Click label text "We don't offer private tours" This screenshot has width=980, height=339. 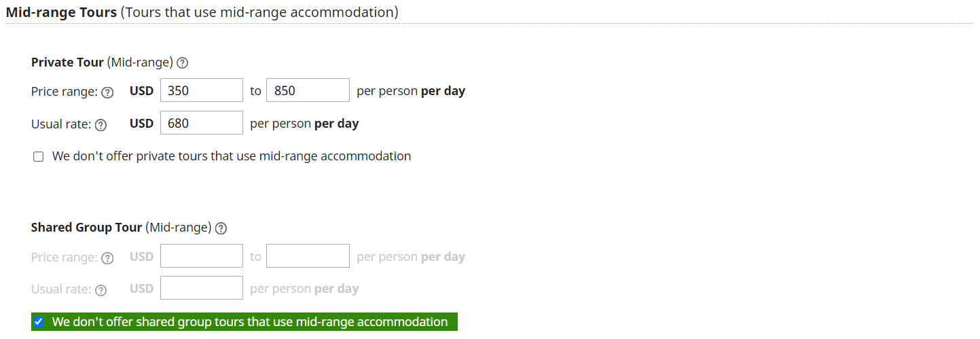pyautogui.click(x=231, y=156)
